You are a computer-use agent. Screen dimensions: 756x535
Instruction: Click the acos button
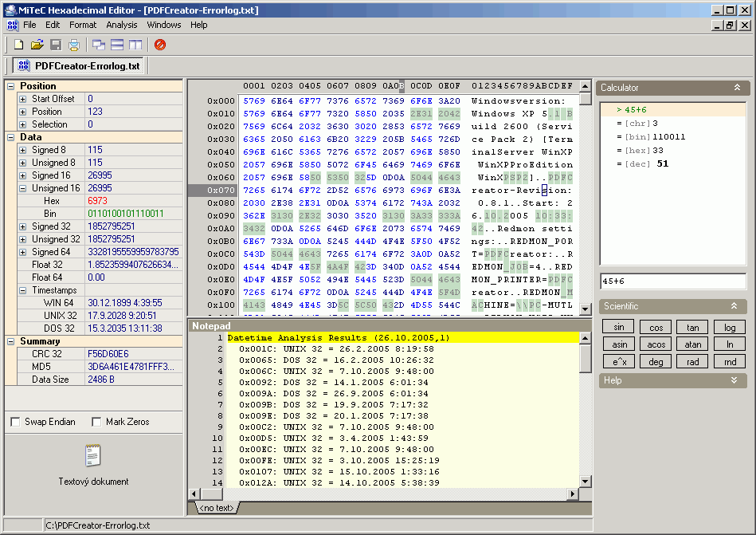pos(656,344)
